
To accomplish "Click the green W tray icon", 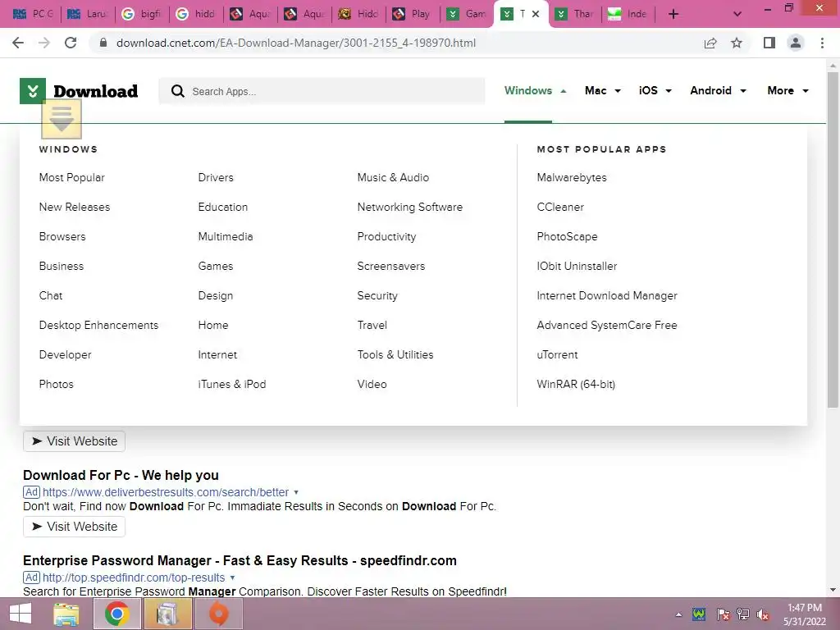I will pos(699,614).
